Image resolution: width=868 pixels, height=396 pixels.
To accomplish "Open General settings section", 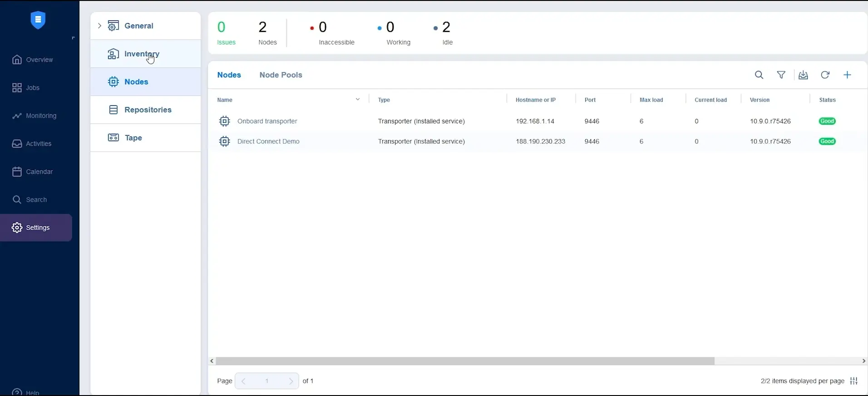I will point(145,26).
